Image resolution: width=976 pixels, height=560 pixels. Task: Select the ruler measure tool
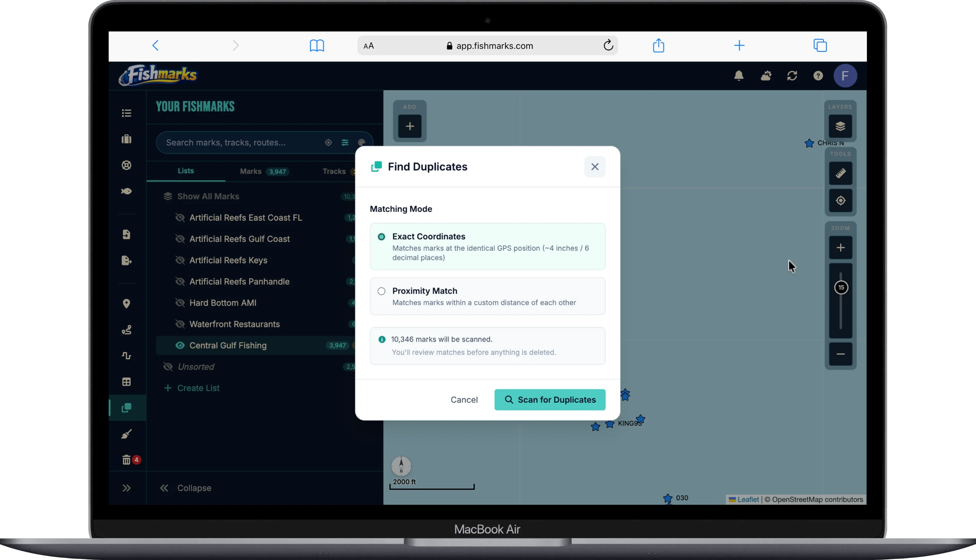click(x=840, y=173)
